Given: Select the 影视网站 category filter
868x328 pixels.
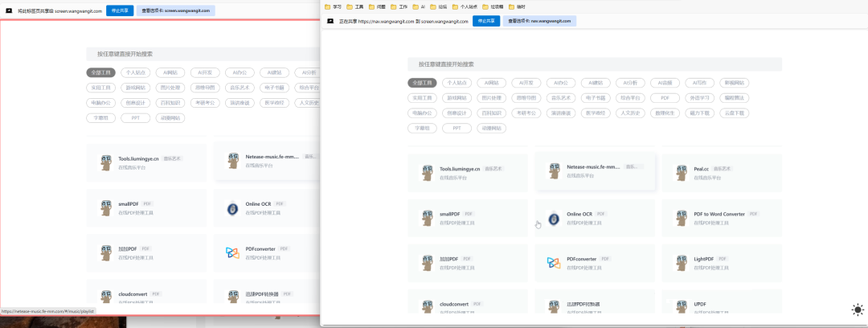Looking at the screenshot, I should [735, 82].
